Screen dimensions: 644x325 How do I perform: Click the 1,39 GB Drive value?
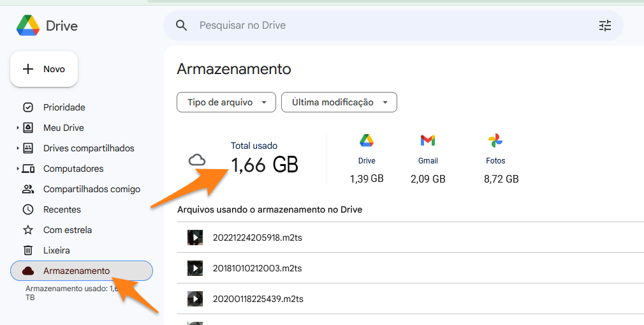[x=367, y=179]
